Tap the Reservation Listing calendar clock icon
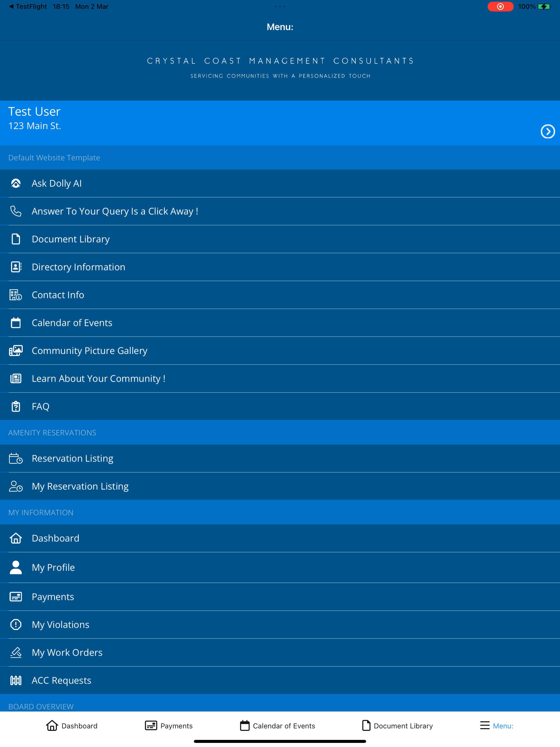The image size is (560, 747). pyautogui.click(x=16, y=458)
